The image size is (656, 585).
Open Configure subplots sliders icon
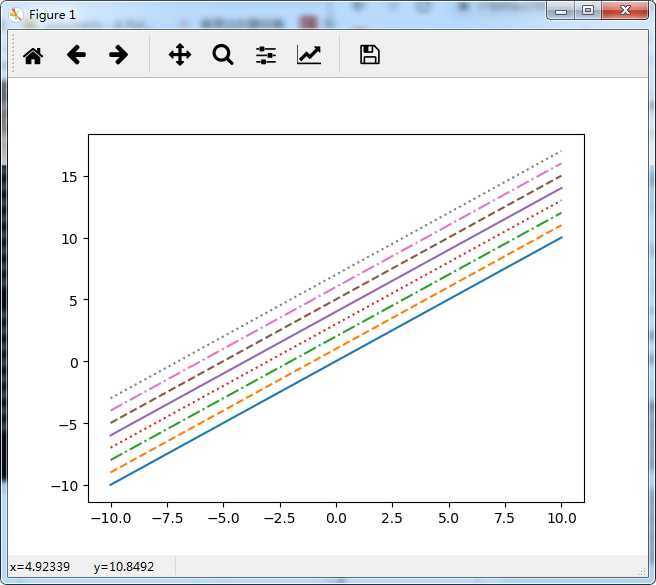tap(266, 55)
